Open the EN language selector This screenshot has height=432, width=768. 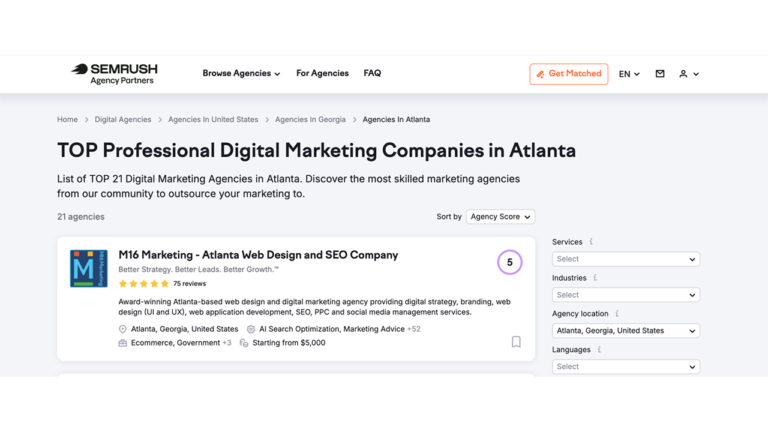coord(629,74)
